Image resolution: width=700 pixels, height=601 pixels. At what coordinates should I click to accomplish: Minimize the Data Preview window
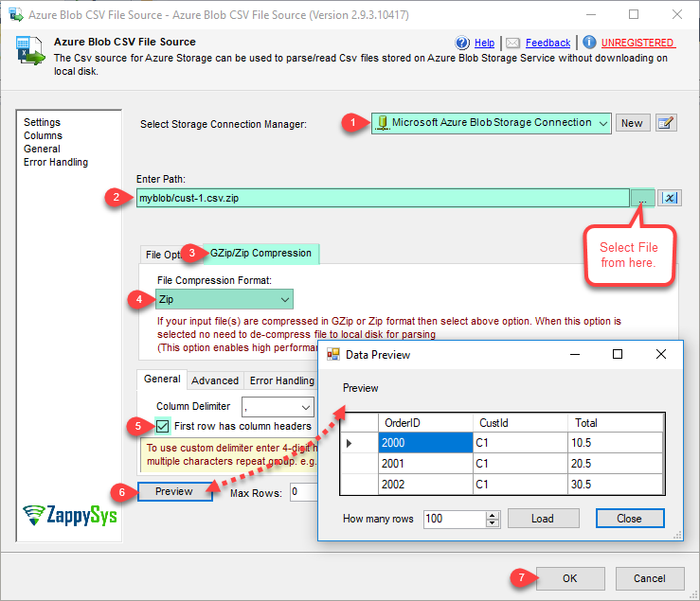pyautogui.click(x=575, y=354)
